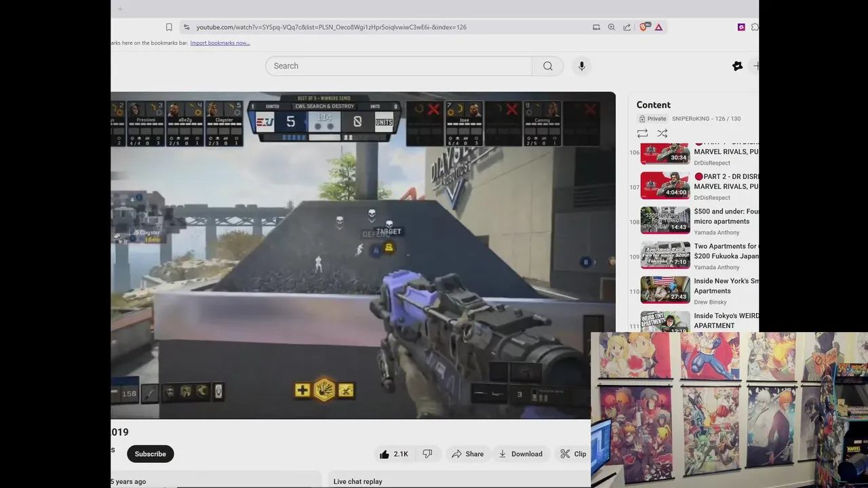Toggle playlist loop icon
Image resolution: width=868 pixels, height=488 pixels.
coord(642,134)
